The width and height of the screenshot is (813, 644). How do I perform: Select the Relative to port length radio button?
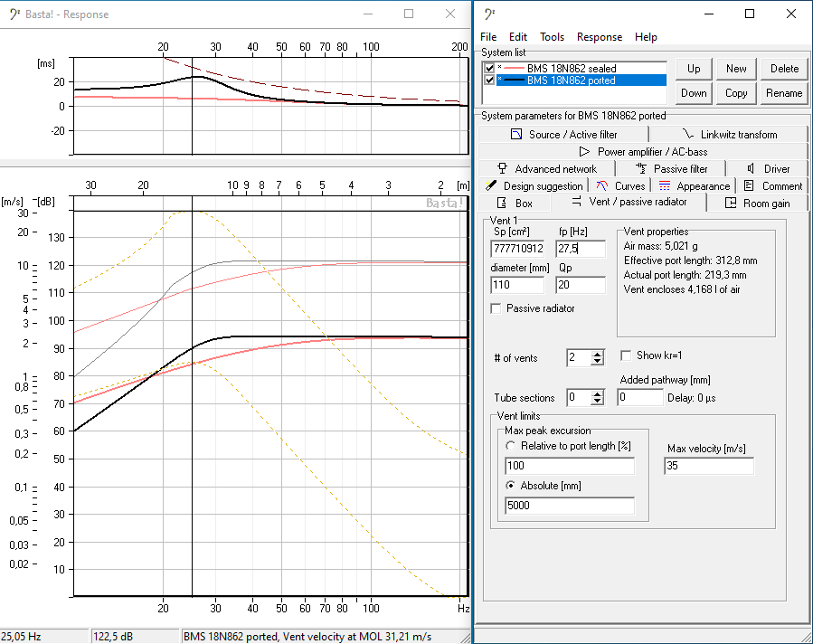(x=511, y=446)
